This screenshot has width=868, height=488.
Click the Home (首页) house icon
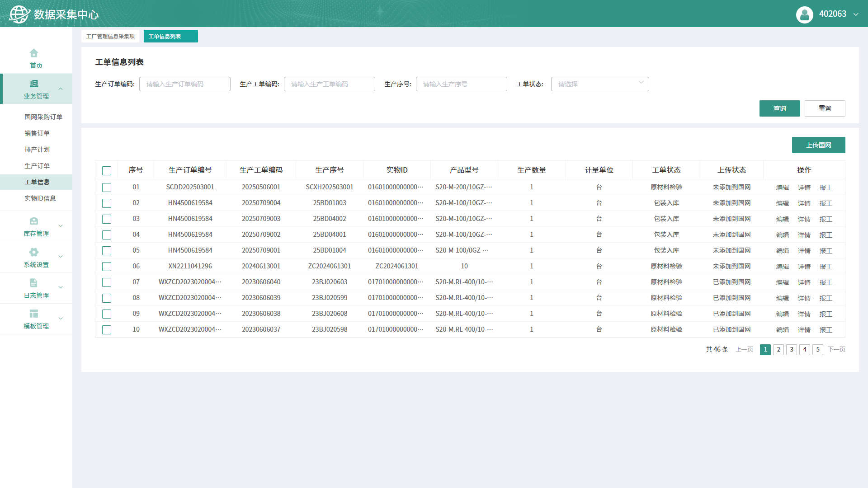(x=34, y=53)
